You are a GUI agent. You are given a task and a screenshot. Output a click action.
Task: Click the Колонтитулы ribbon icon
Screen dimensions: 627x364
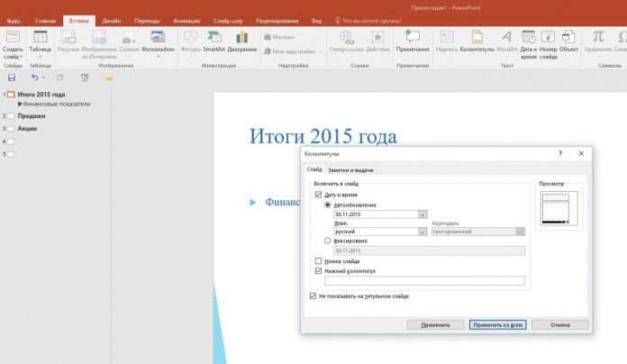[477, 37]
